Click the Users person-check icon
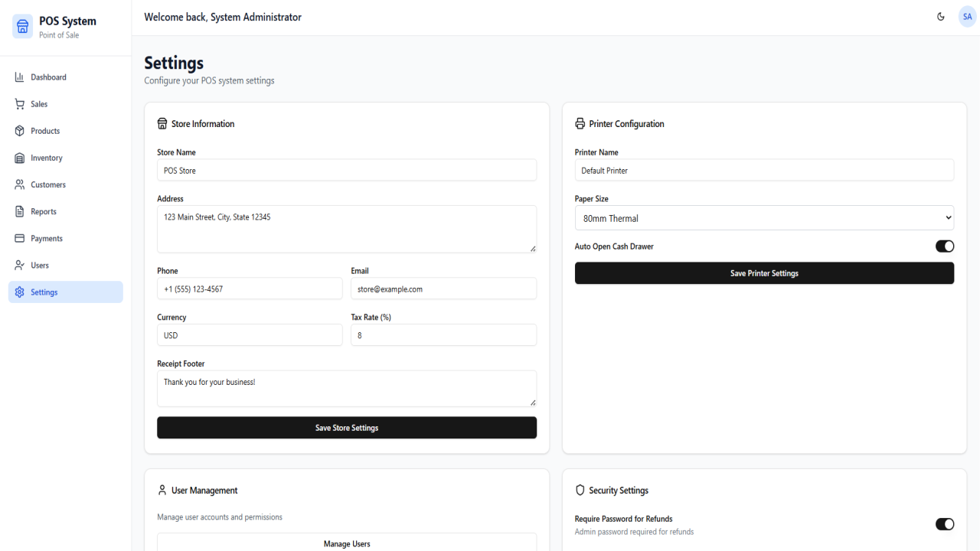Viewport: 980px width, 551px height. pos(20,265)
